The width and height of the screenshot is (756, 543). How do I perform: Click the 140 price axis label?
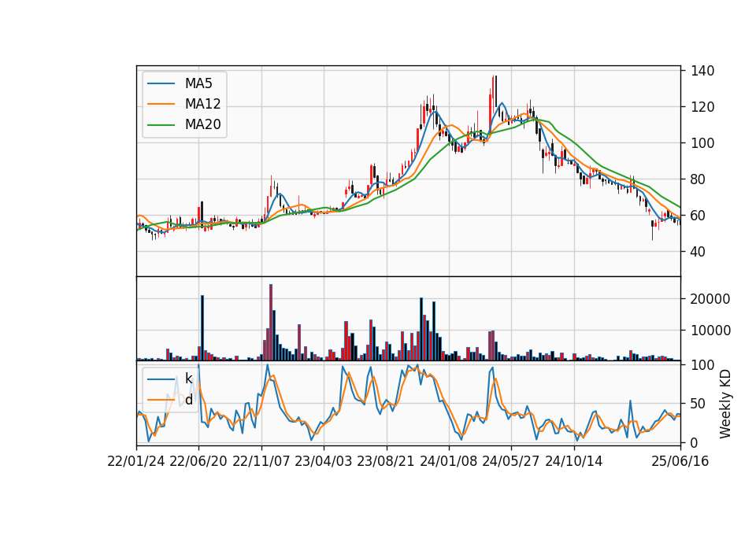pyautogui.click(x=702, y=71)
